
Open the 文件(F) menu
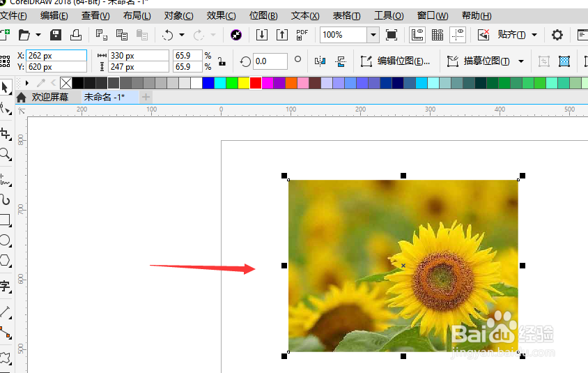13,16
